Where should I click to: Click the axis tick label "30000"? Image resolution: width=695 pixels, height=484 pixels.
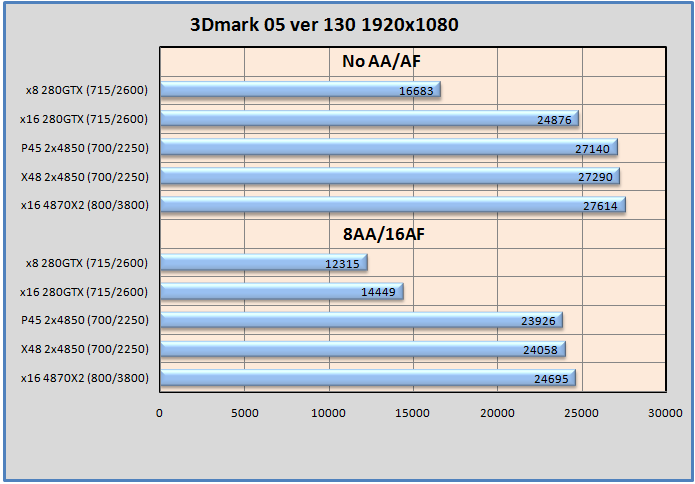(x=665, y=413)
